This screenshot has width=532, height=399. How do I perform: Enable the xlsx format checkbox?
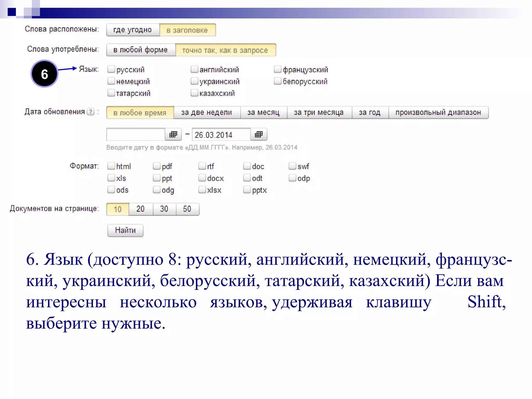tap(202, 190)
